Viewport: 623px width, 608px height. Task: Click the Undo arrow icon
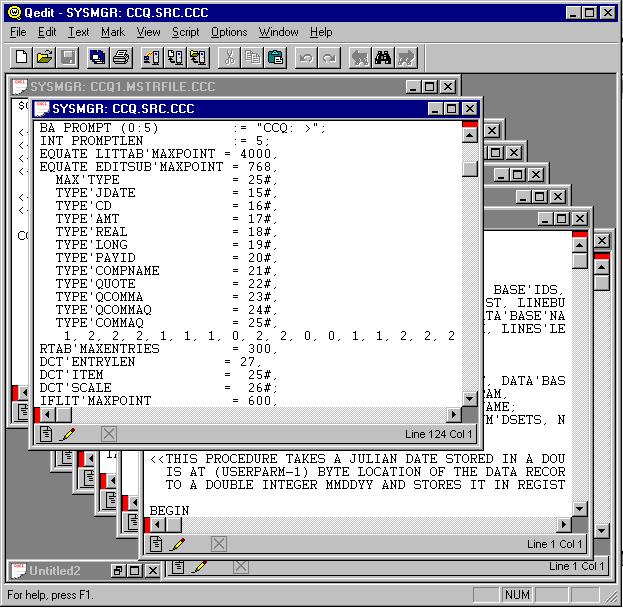tap(306, 58)
